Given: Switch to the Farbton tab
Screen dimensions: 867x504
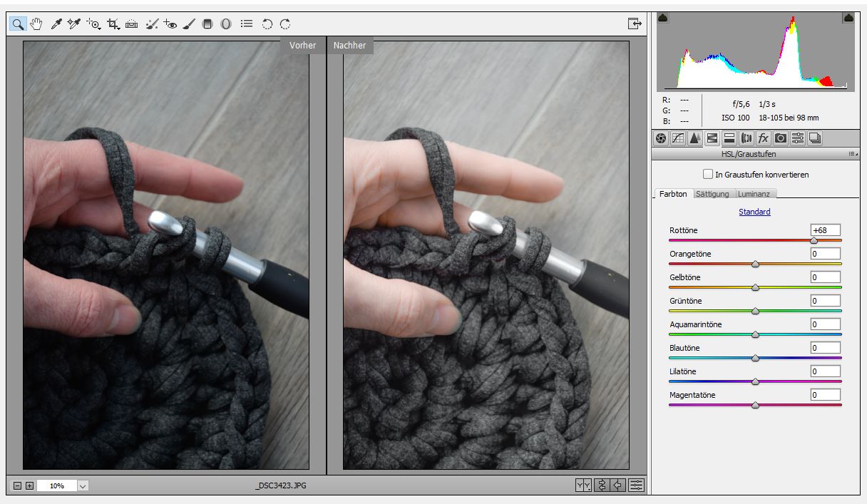Looking at the screenshot, I should pos(673,194).
